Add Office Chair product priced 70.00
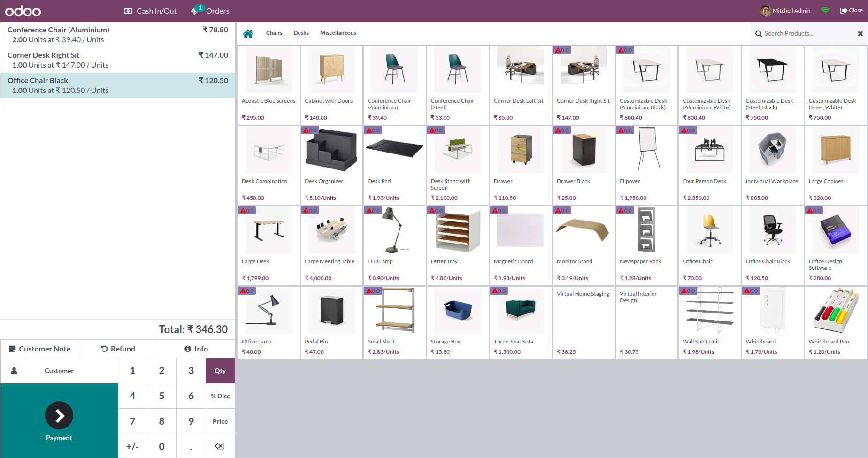 click(709, 245)
